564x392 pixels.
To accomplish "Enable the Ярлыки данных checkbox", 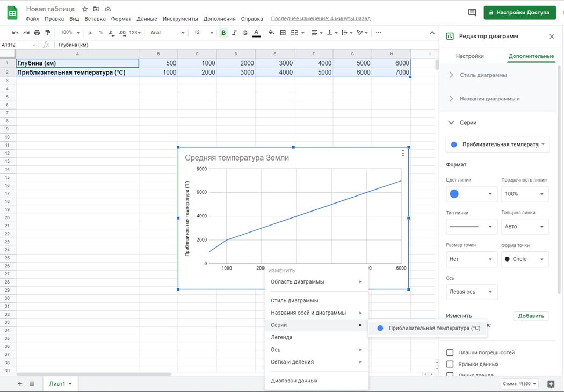I will click(450, 364).
